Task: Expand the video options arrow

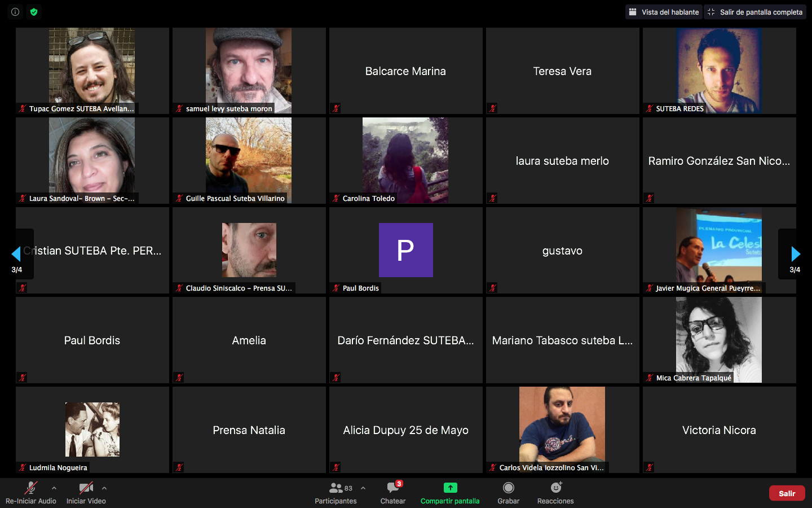Action: coord(104,488)
